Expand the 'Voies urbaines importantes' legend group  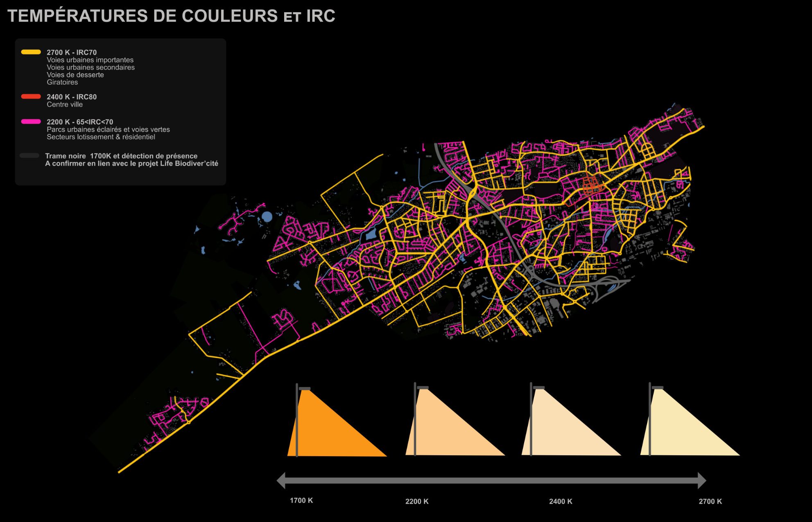tap(90, 60)
